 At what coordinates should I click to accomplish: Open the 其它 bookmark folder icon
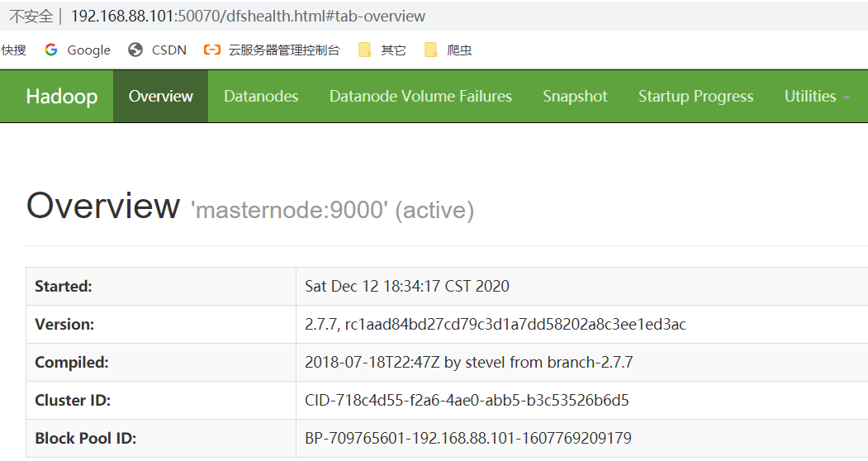click(x=365, y=50)
